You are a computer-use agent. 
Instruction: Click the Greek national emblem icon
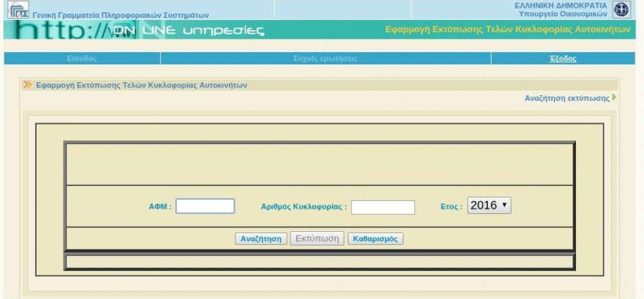(621, 10)
